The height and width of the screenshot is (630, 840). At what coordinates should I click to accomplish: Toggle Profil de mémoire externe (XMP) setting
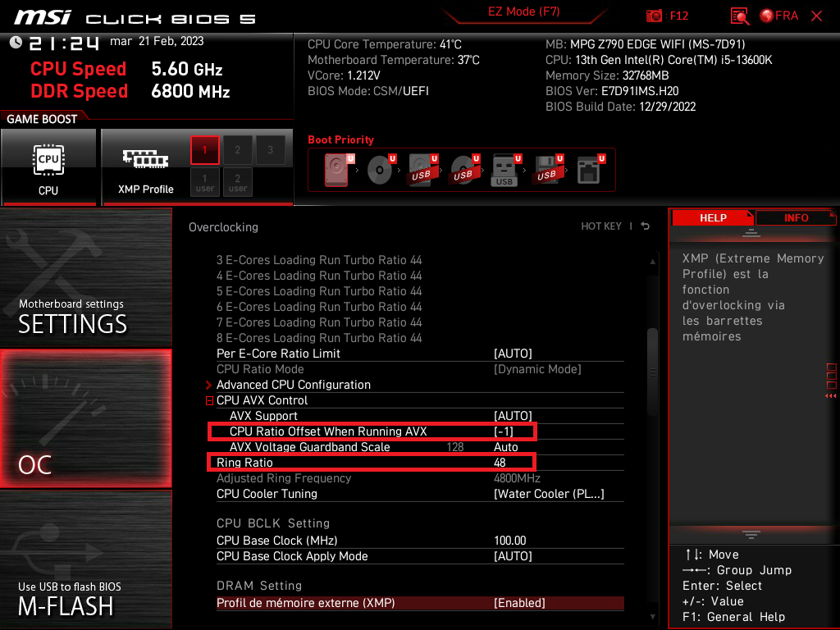coord(420,603)
